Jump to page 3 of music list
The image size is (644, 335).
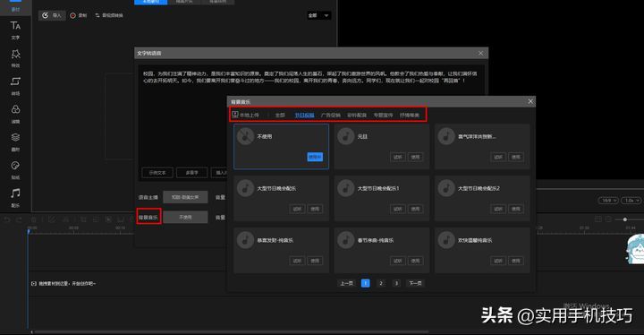coord(396,283)
